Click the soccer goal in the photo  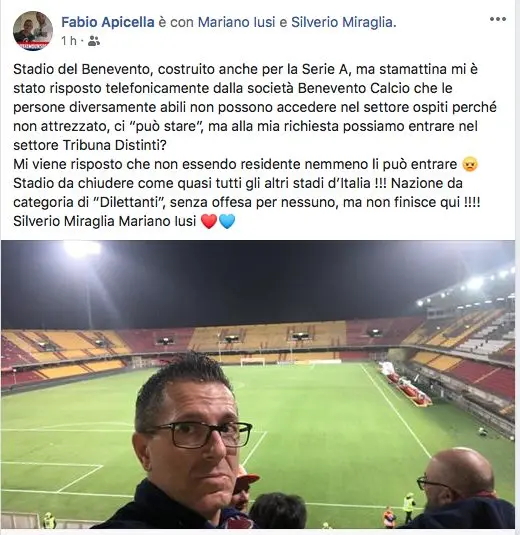coord(253,362)
